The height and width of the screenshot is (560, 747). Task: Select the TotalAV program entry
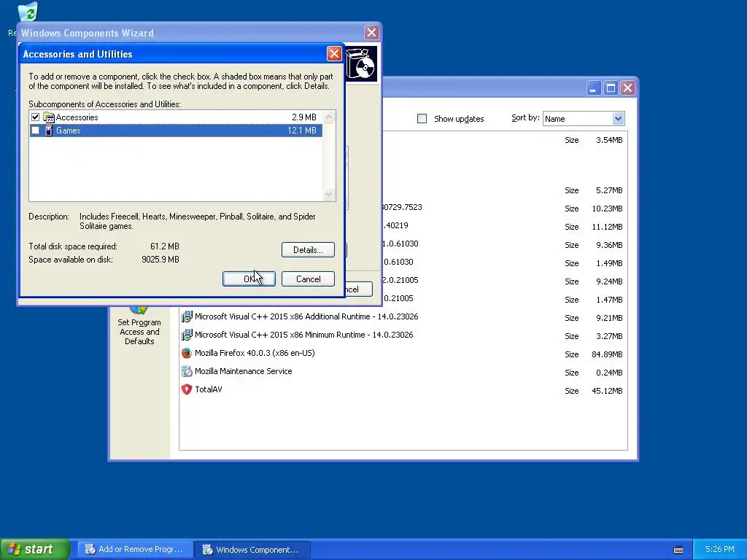click(x=208, y=389)
